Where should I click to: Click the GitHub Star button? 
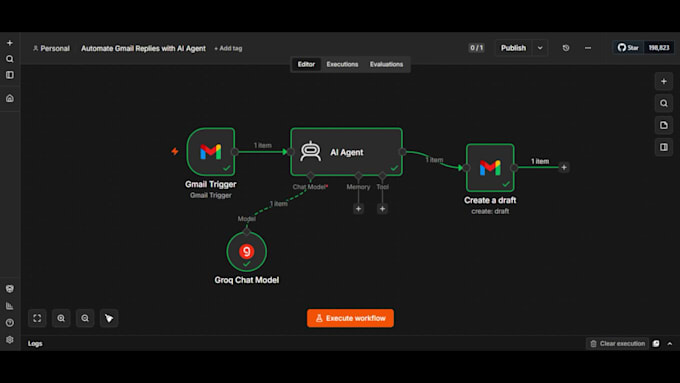(628, 48)
